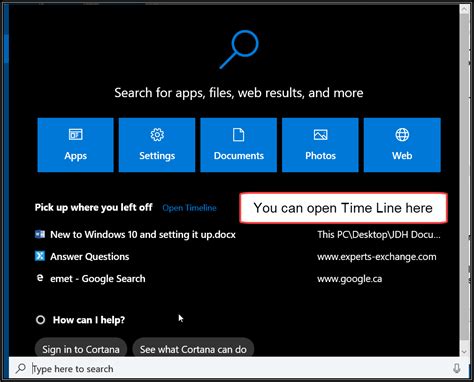
Task: Click the www.experts-exchange.com location text
Action: (377, 257)
